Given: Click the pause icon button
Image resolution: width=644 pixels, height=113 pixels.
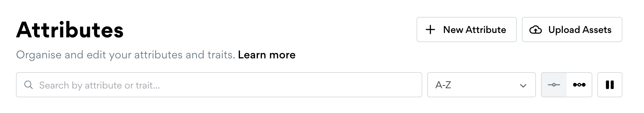Looking at the screenshot, I should pos(610,85).
